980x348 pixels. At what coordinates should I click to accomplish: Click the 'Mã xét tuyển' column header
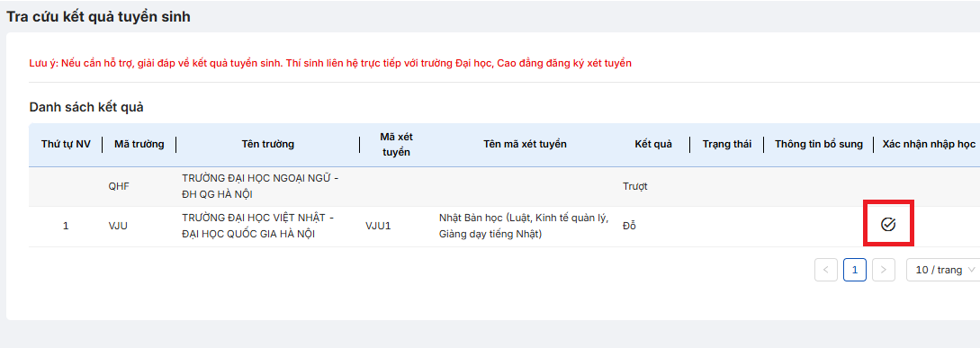(x=396, y=144)
